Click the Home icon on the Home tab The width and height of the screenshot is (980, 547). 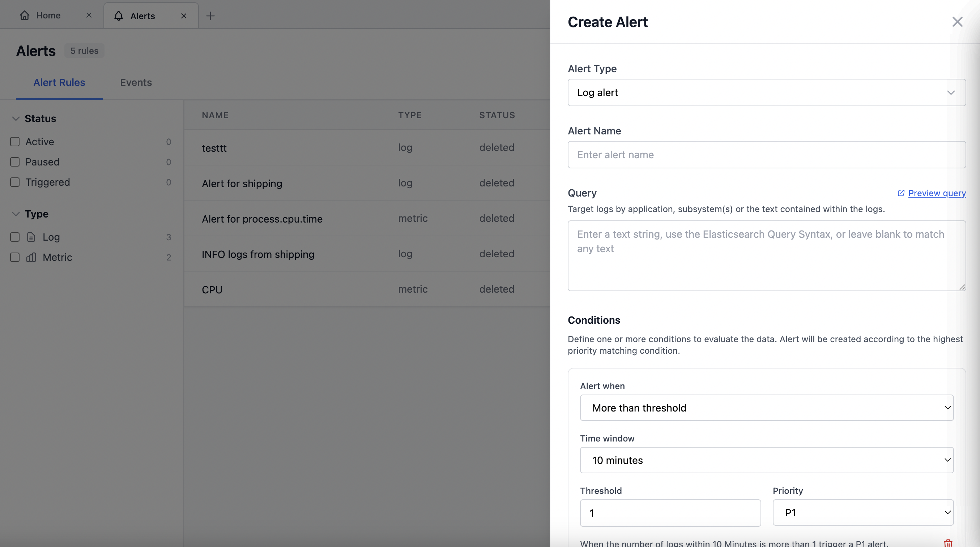click(x=24, y=15)
